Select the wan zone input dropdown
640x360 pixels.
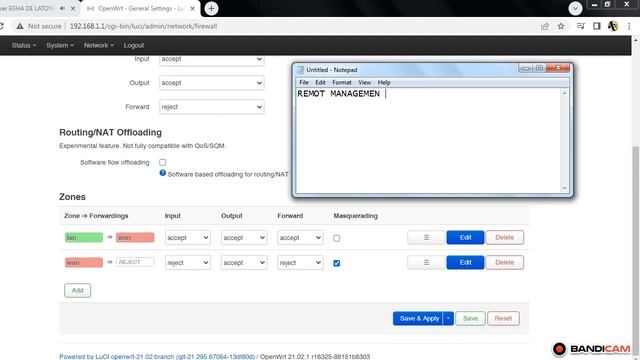(x=188, y=263)
